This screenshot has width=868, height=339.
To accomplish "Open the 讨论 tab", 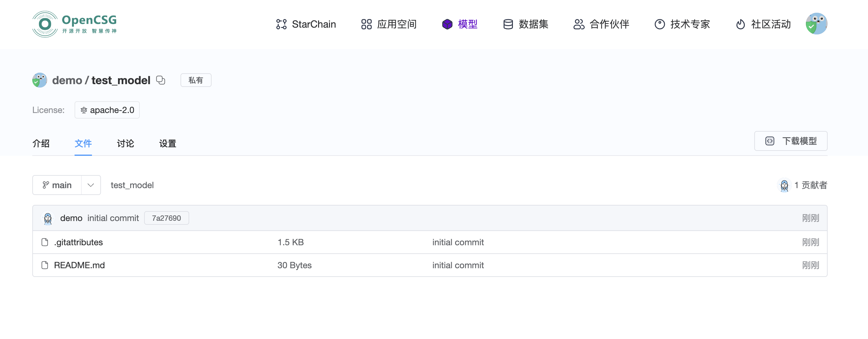I will [125, 143].
